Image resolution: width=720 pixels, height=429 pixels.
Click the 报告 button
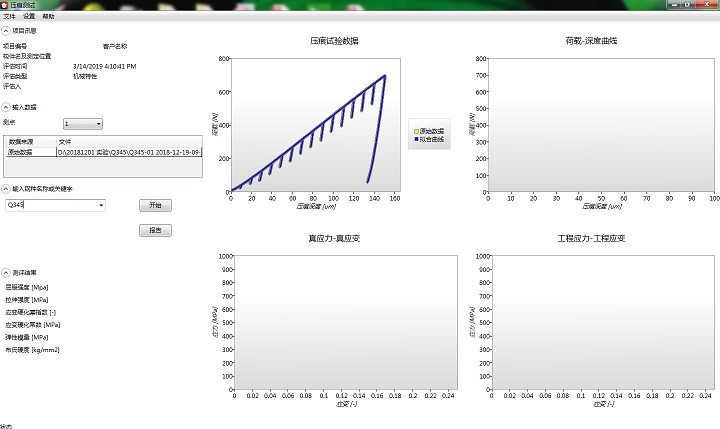pos(154,230)
